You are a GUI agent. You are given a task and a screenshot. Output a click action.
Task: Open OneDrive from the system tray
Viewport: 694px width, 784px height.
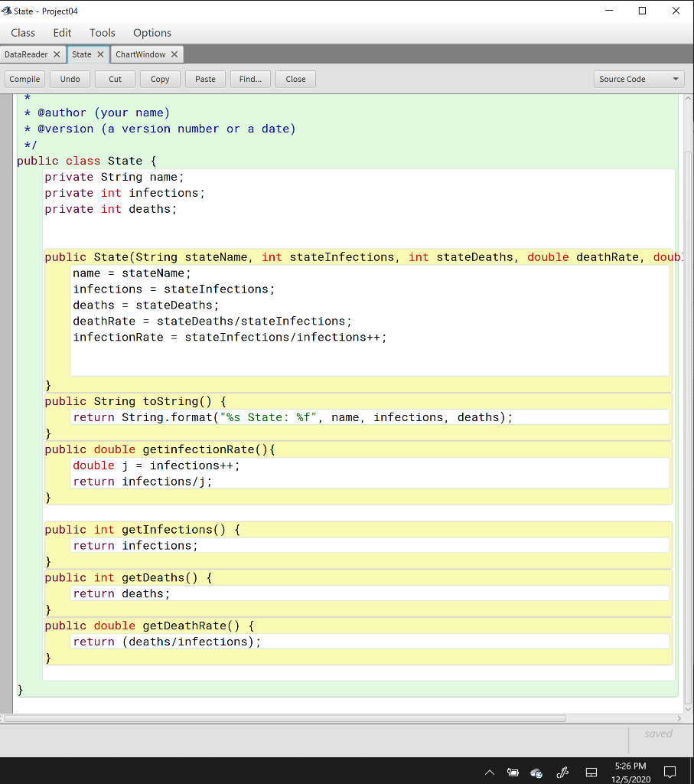click(x=536, y=773)
